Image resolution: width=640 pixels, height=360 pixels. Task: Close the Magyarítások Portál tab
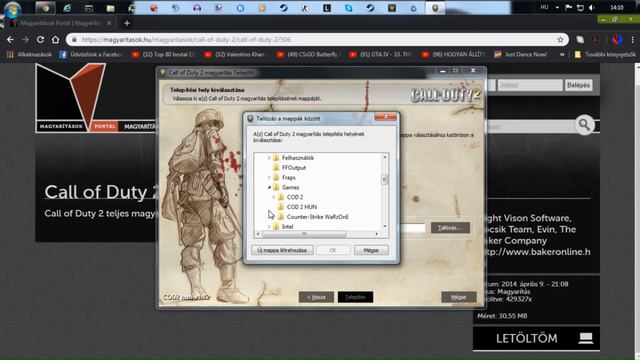[109, 23]
